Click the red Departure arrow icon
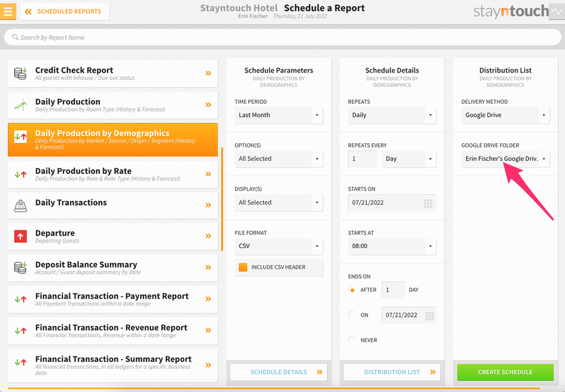Image resolution: width=565 pixels, height=392 pixels. pyautogui.click(x=20, y=236)
